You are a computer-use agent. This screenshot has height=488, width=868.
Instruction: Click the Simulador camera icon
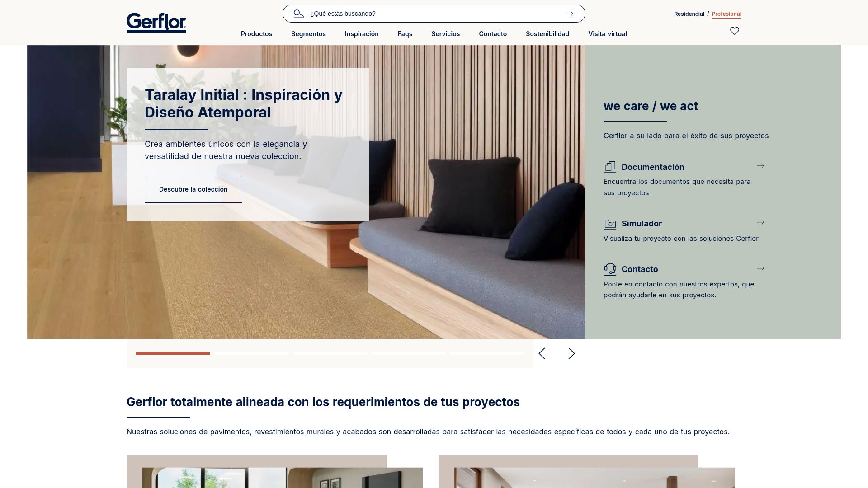610,224
